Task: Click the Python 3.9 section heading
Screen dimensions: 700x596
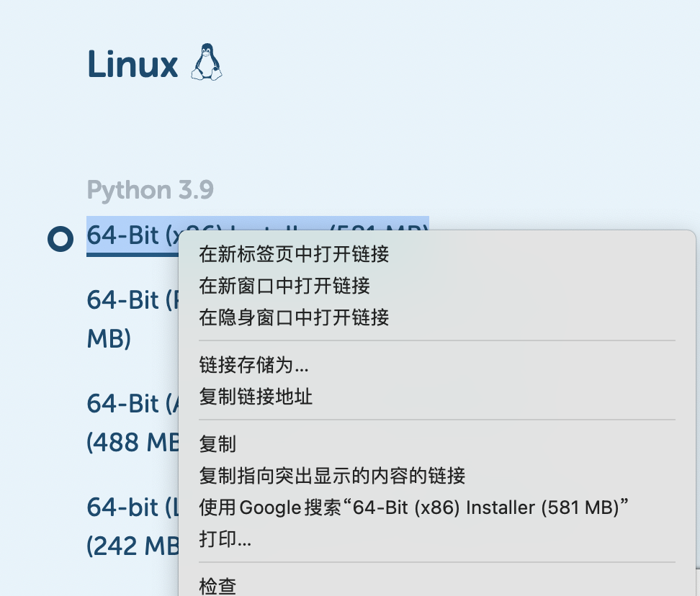Action: [150, 189]
